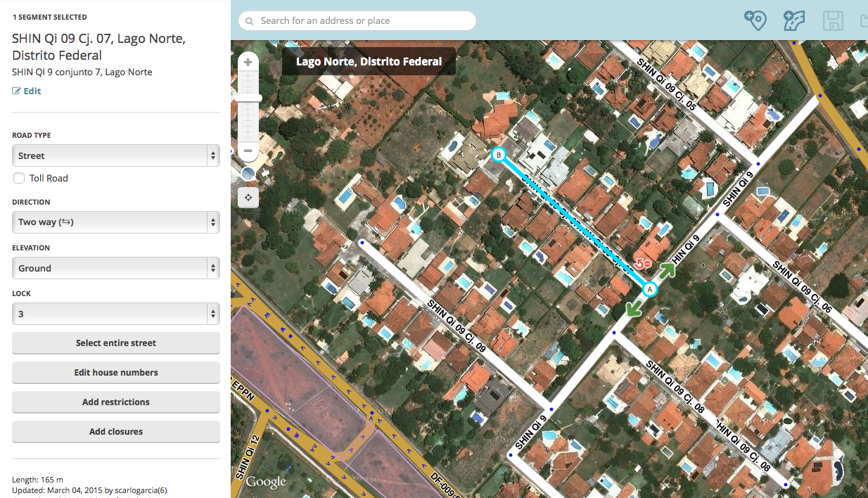
Task: Click the green southwest turn arrow
Action: click(x=634, y=308)
